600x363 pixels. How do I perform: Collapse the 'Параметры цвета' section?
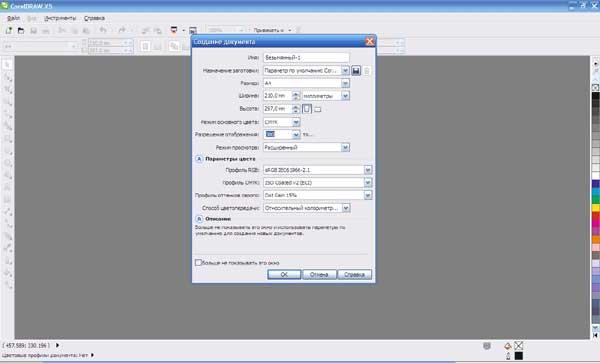click(199, 159)
